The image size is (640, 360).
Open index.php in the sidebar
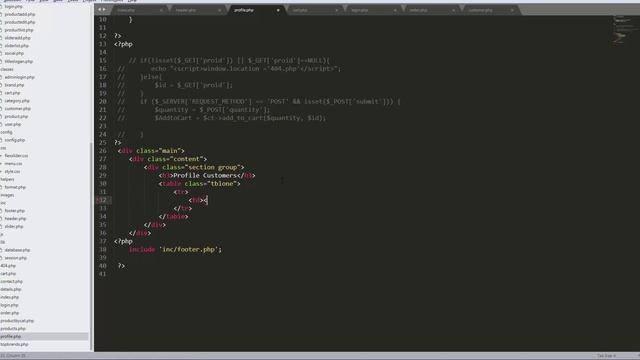pos(10,297)
